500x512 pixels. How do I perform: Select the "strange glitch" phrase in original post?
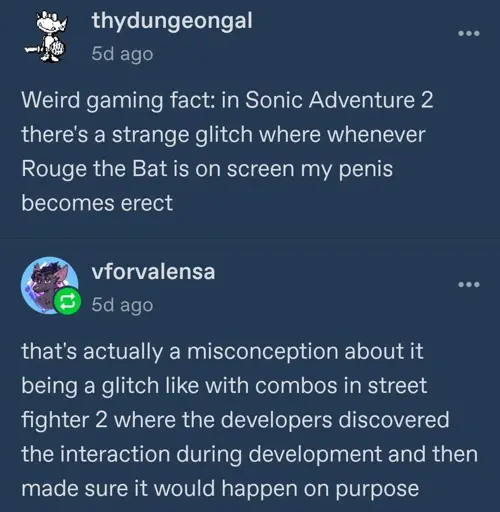click(182, 134)
